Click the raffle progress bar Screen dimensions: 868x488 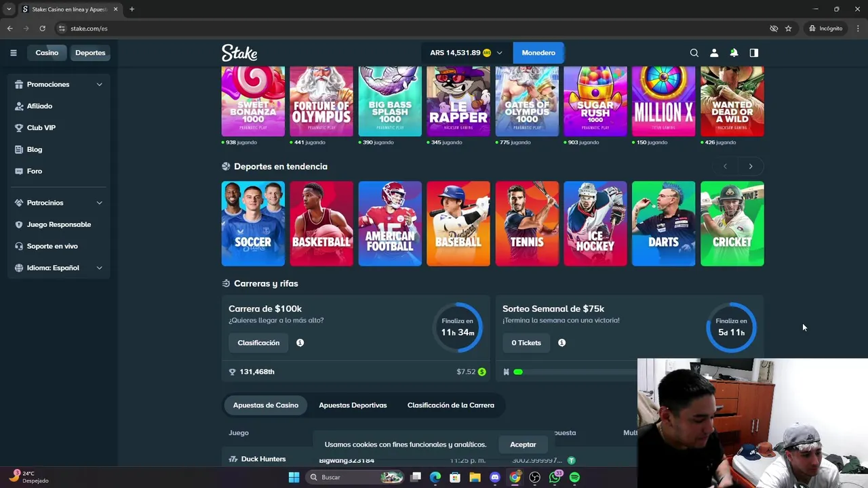(575, 371)
